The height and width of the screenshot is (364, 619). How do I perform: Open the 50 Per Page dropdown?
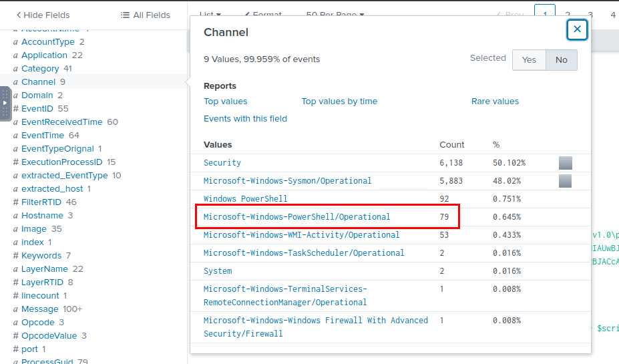pyautogui.click(x=335, y=14)
